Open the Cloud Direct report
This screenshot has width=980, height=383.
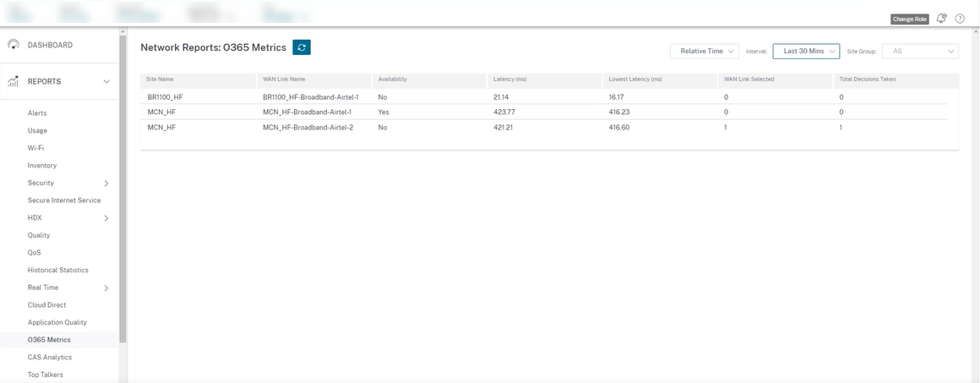[46, 305]
